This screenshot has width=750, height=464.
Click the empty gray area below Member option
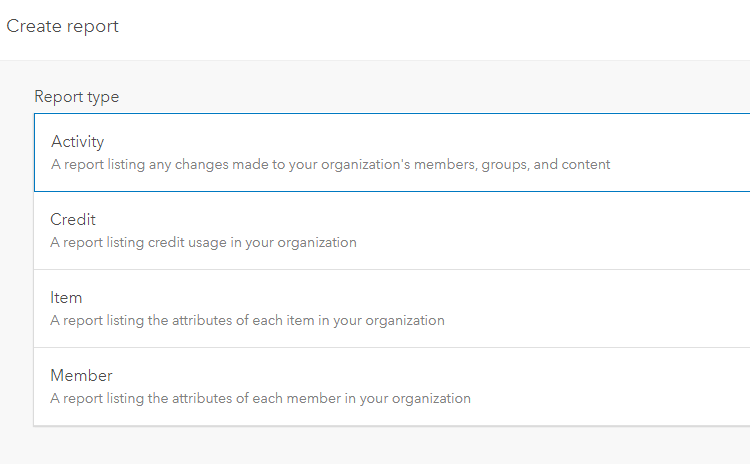click(x=390, y=446)
